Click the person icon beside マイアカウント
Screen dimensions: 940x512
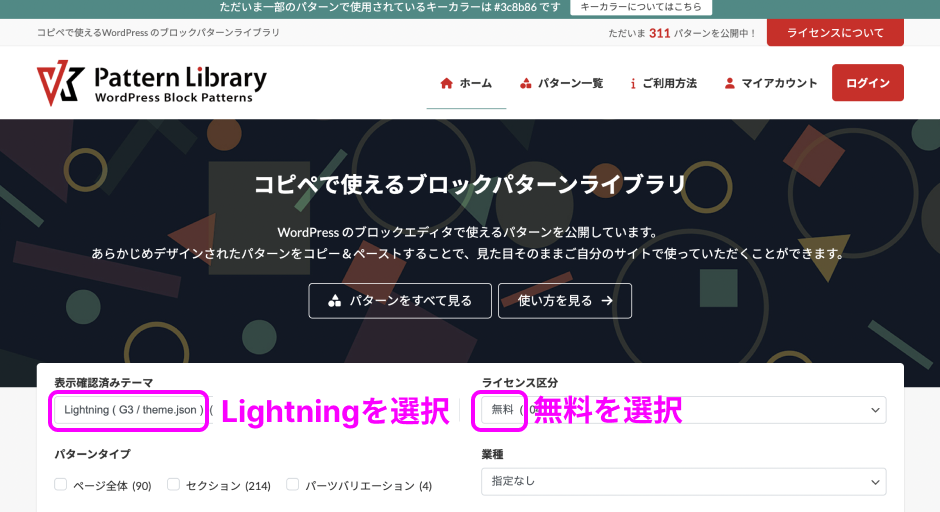[x=730, y=83]
